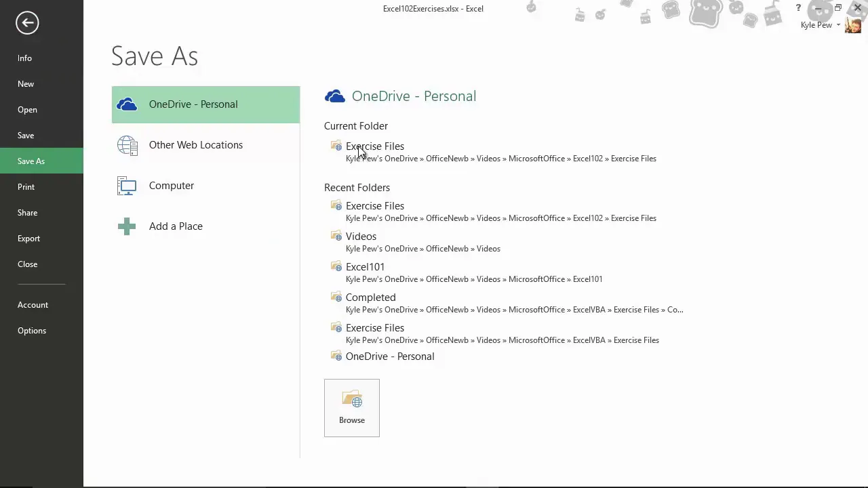Choose Close in the backstage menu
This screenshot has height=488, width=868.
(x=41, y=264)
